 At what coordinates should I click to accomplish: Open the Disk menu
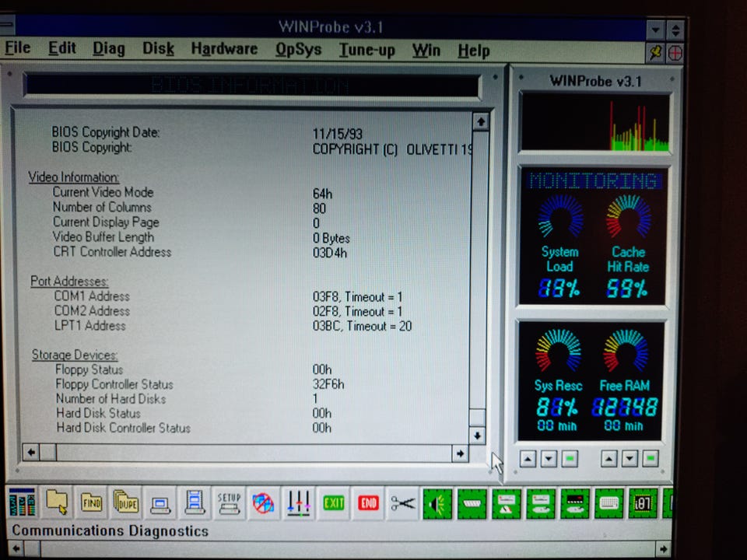click(x=158, y=48)
